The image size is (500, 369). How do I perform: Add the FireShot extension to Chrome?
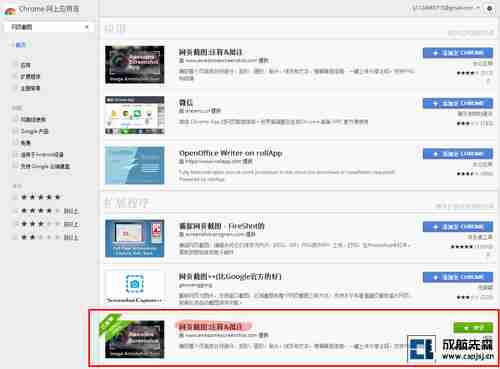coord(458,227)
